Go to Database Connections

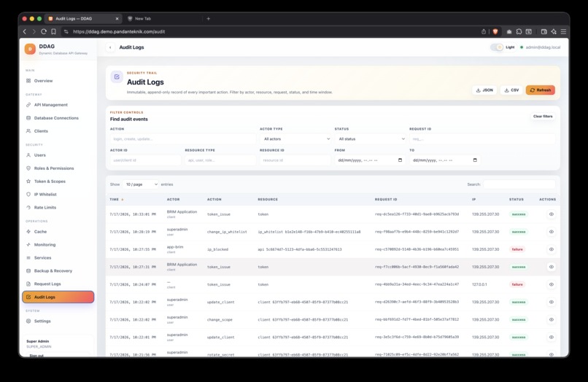[x=56, y=118]
